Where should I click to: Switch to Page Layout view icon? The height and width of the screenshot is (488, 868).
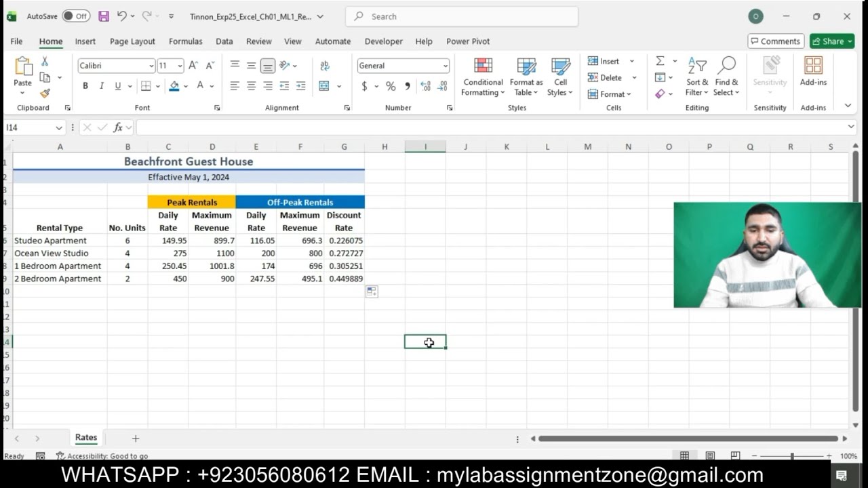[710, 456]
